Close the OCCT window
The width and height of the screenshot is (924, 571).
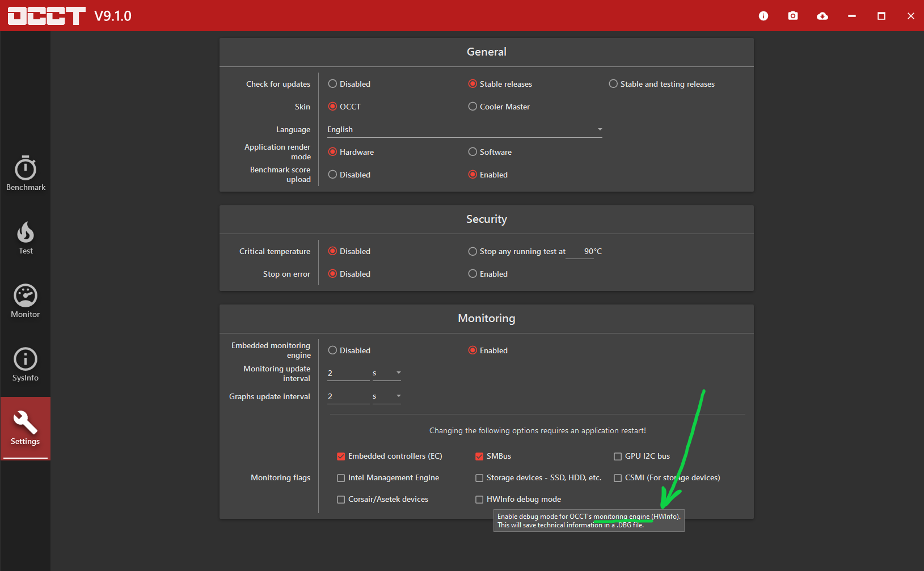[x=911, y=16]
